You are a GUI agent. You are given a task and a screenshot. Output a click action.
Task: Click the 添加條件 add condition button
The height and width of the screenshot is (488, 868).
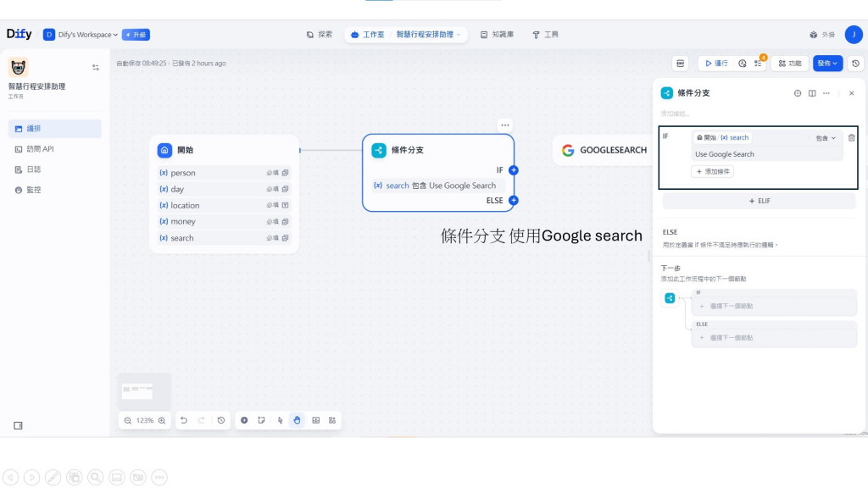712,171
